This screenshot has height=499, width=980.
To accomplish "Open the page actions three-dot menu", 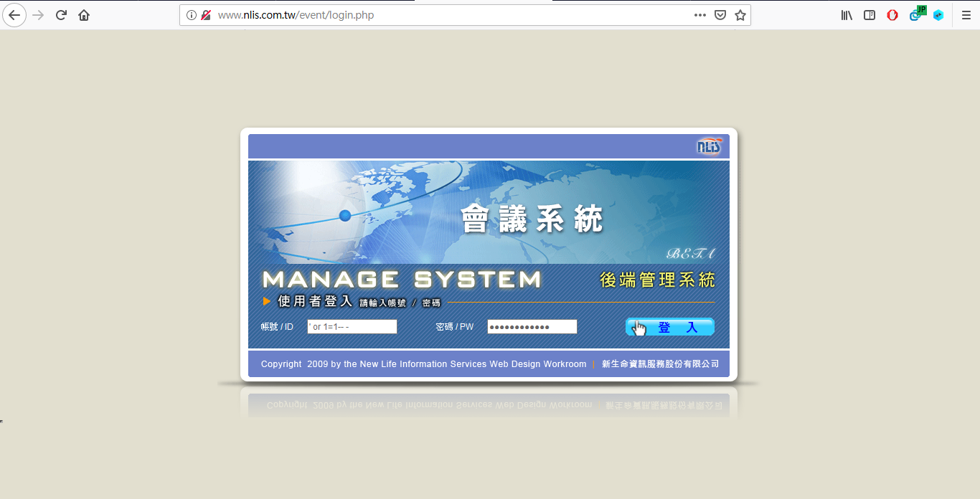I will click(700, 15).
